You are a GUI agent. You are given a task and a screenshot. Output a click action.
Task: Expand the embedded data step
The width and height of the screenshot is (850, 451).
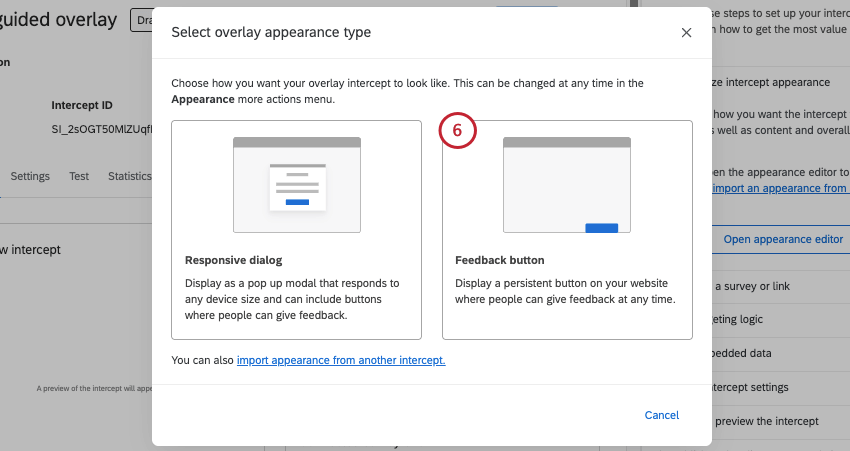tap(741, 353)
